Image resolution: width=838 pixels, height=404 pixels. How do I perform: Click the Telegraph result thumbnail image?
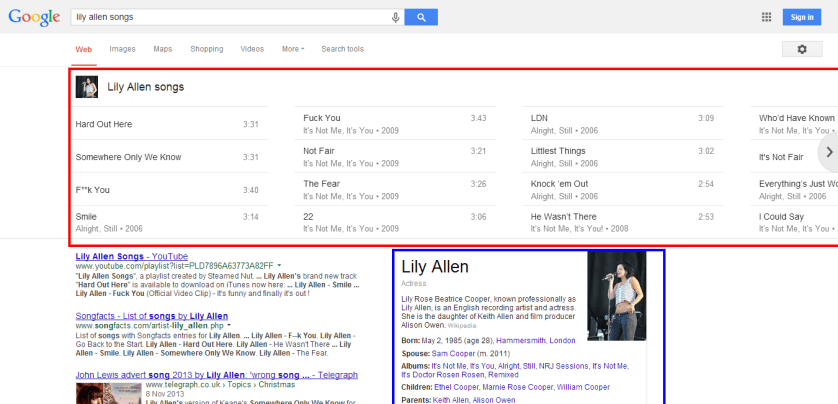pos(108,393)
